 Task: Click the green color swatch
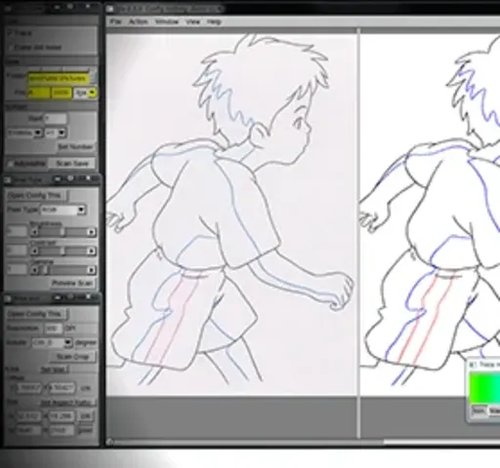[x=485, y=388]
